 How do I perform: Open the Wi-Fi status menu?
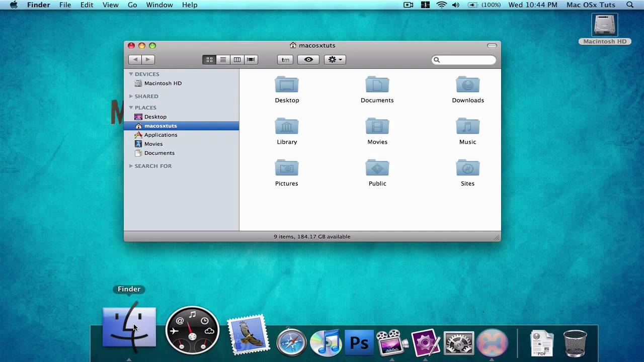point(442,5)
